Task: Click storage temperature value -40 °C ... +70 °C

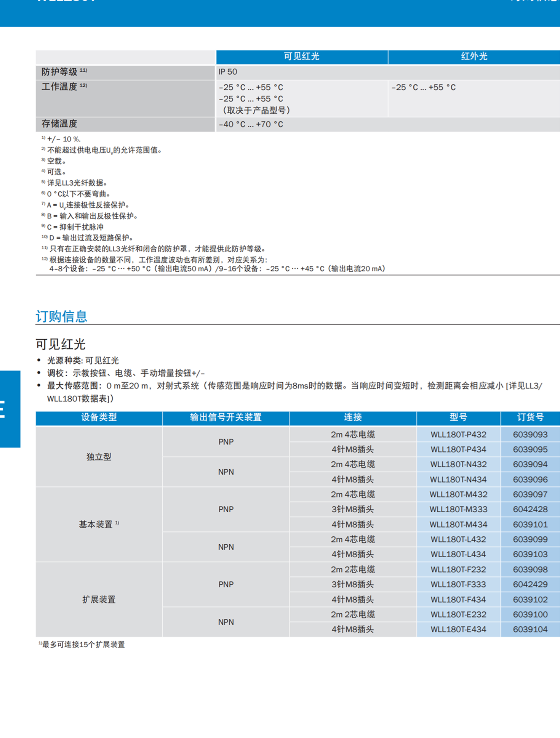Action: tap(251, 124)
